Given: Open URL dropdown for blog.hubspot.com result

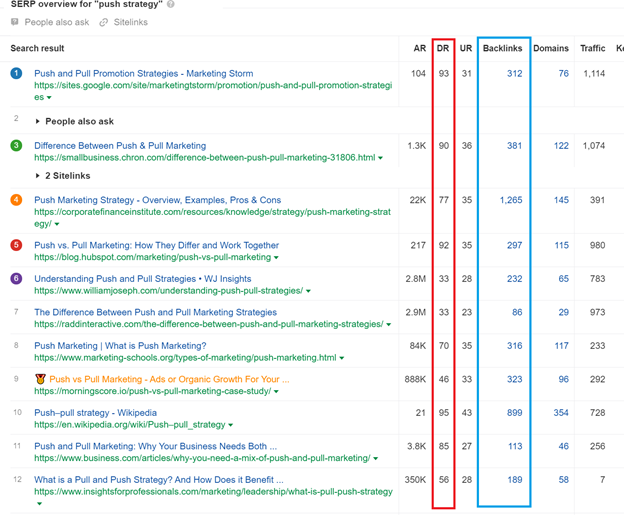Looking at the screenshot, I should click(x=276, y=258).
